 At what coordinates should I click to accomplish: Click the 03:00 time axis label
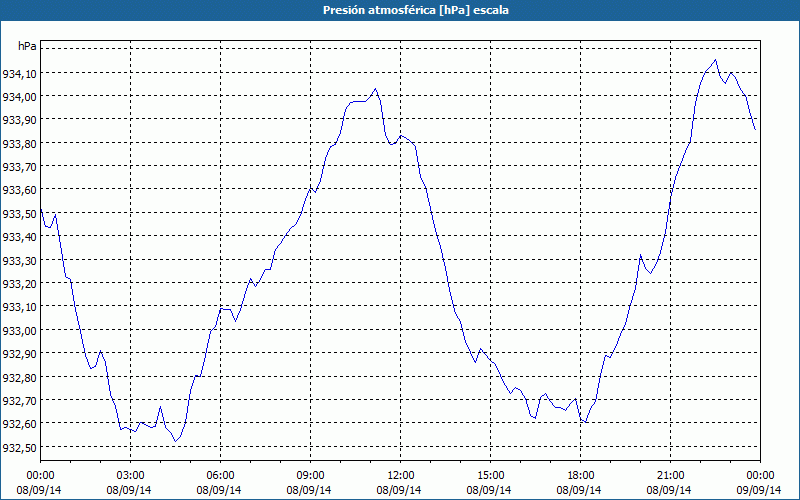130,476
